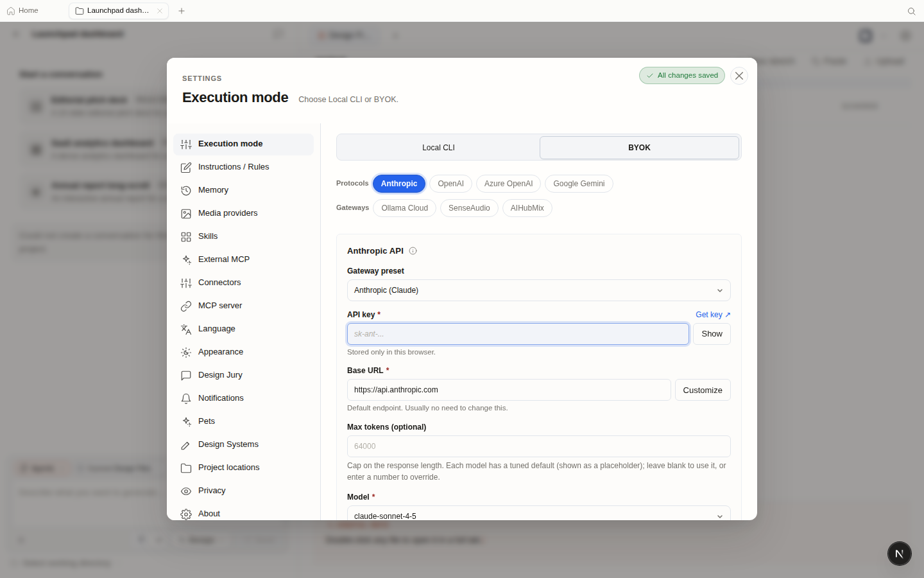The image size is (924, 578).
Task: Click the All changes saved badge
Action: [x=682, y=76]
